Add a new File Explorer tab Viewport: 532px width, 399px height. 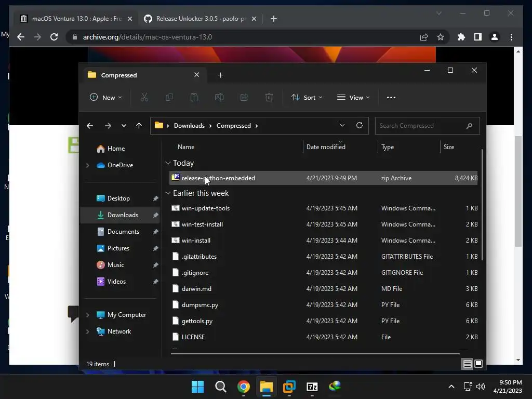[220, 75]
